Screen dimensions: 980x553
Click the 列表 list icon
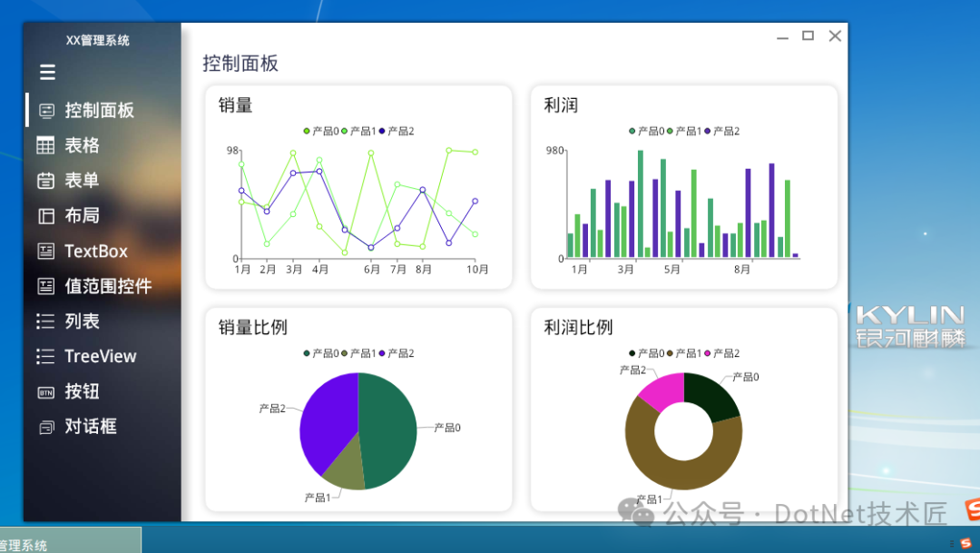45,321
